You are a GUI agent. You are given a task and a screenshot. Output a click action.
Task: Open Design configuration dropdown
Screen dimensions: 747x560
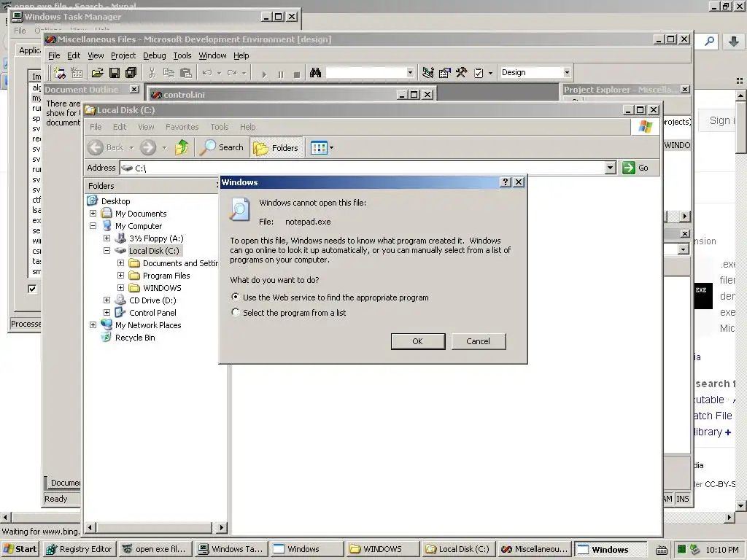(x=566, y=72)
